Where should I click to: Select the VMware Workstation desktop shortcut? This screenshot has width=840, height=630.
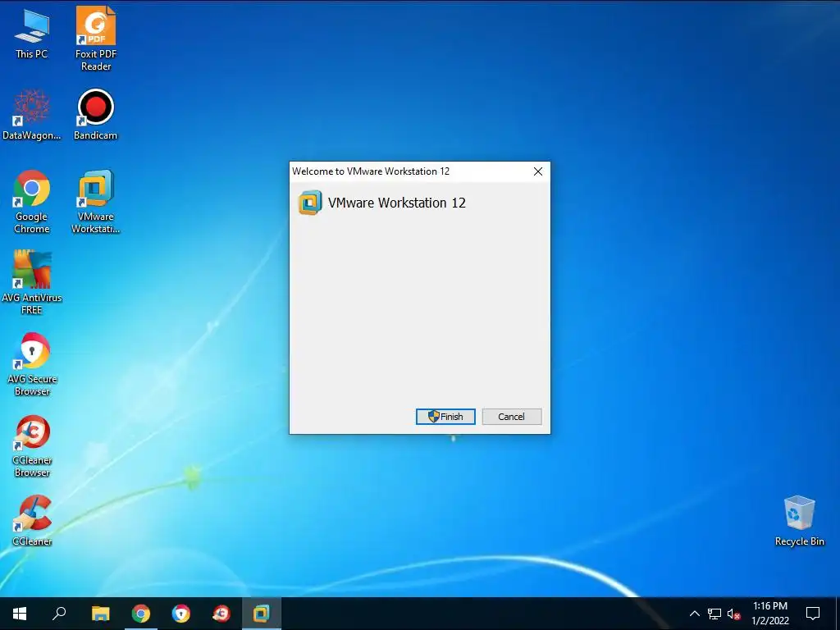pyautogui.click(x=95, y=202)
